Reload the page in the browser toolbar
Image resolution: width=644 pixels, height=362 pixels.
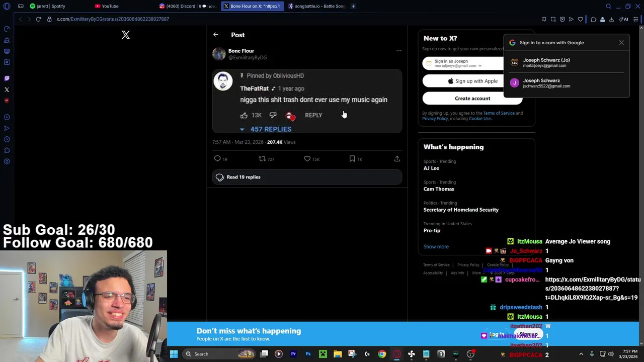point(38,19)
